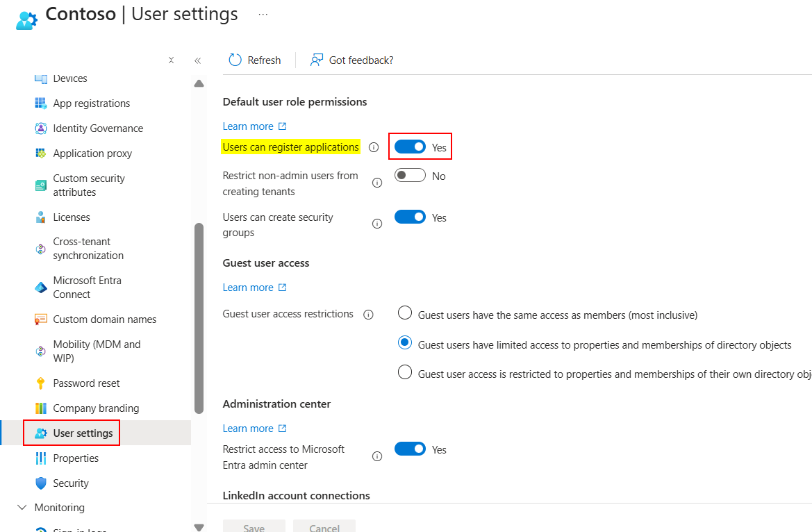This screenshot has height=532, width=812.
Task: Toggle Restrict access to Microsoft Entra admin center
Action: coord(410,449)
